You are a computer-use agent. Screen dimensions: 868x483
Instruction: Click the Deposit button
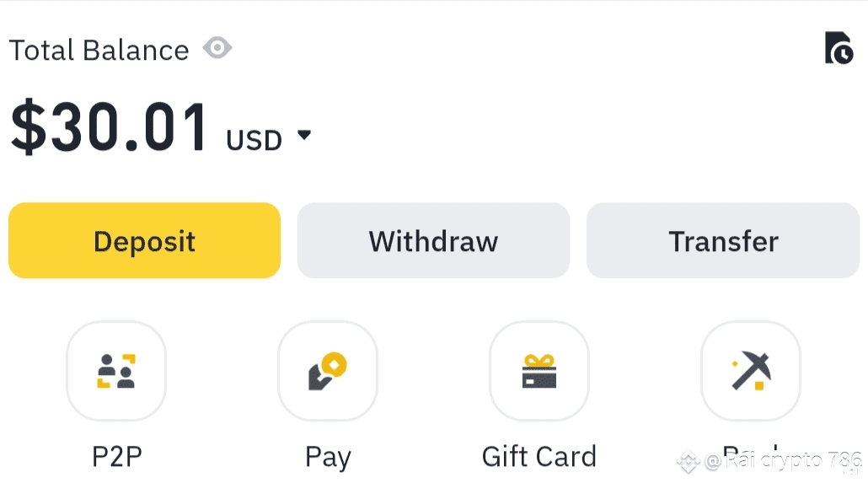[144, 240]
